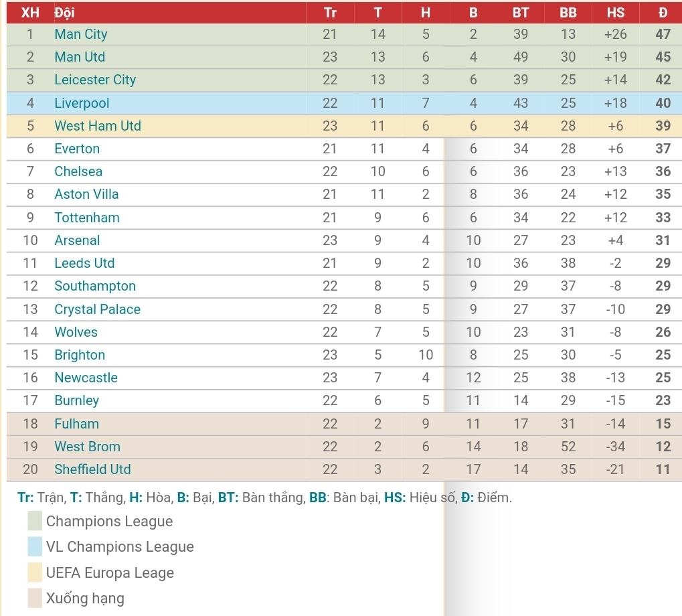Click the Everton team link

click(77, 149)
